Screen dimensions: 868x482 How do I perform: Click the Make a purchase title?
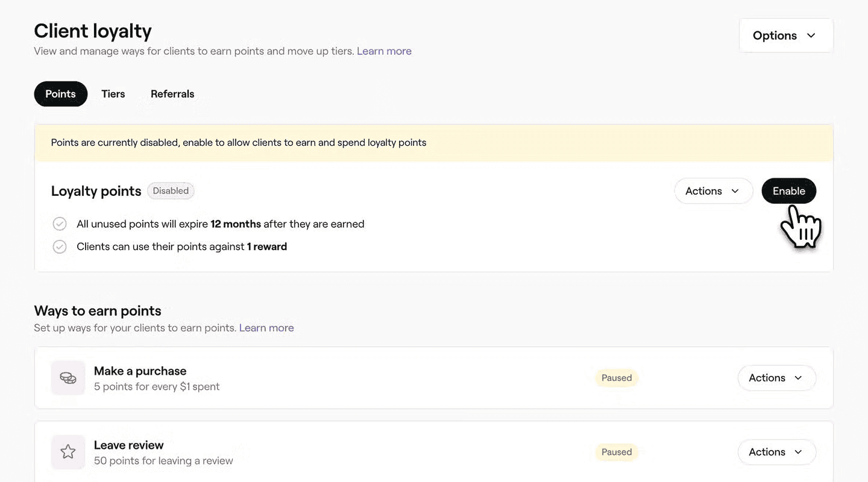[x=140, y=371]
